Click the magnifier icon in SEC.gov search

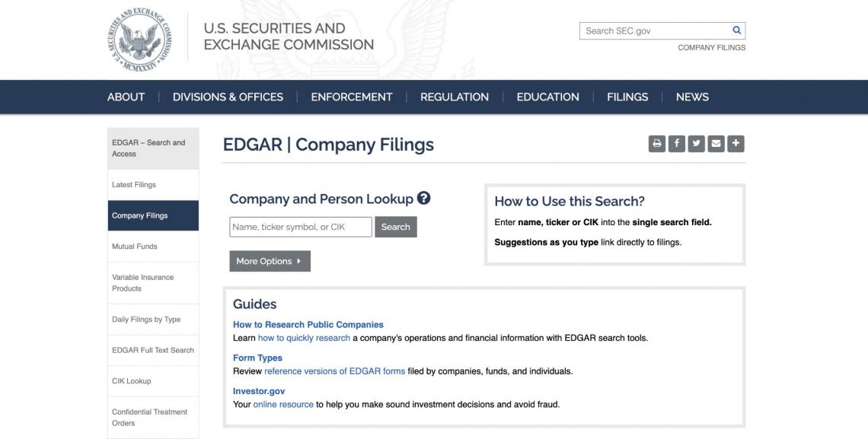click(736, 30)
